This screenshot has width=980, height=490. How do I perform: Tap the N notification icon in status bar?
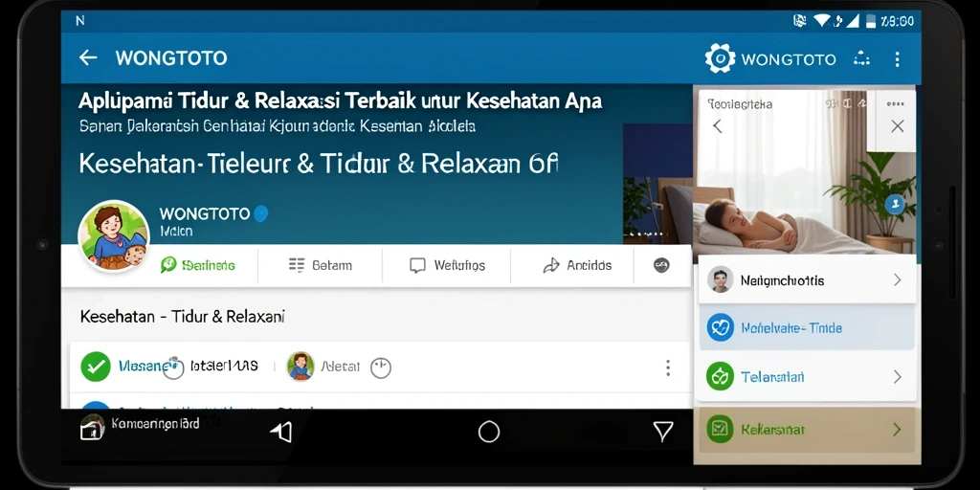(x=79, y=21)
